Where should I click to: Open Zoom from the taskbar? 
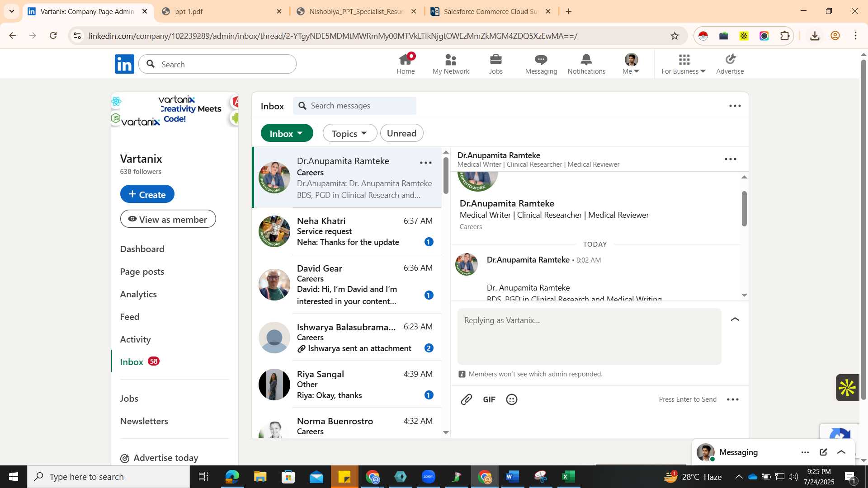coord(428,477)
